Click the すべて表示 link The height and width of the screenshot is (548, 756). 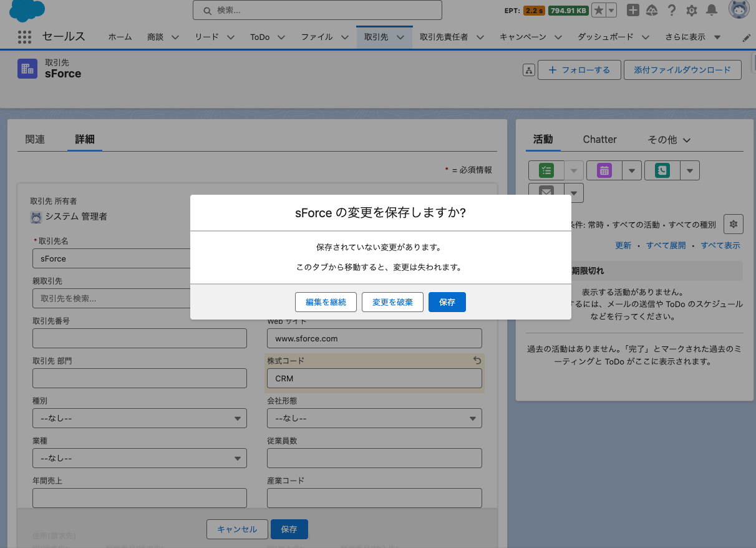[720, 245]
